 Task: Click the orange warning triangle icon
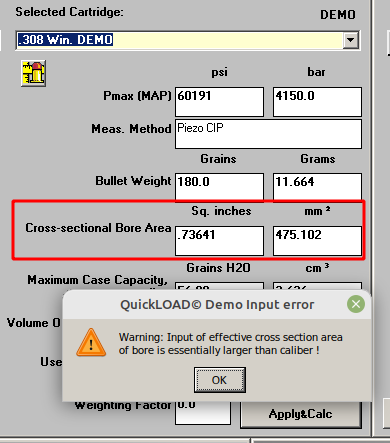pos(91,343)
